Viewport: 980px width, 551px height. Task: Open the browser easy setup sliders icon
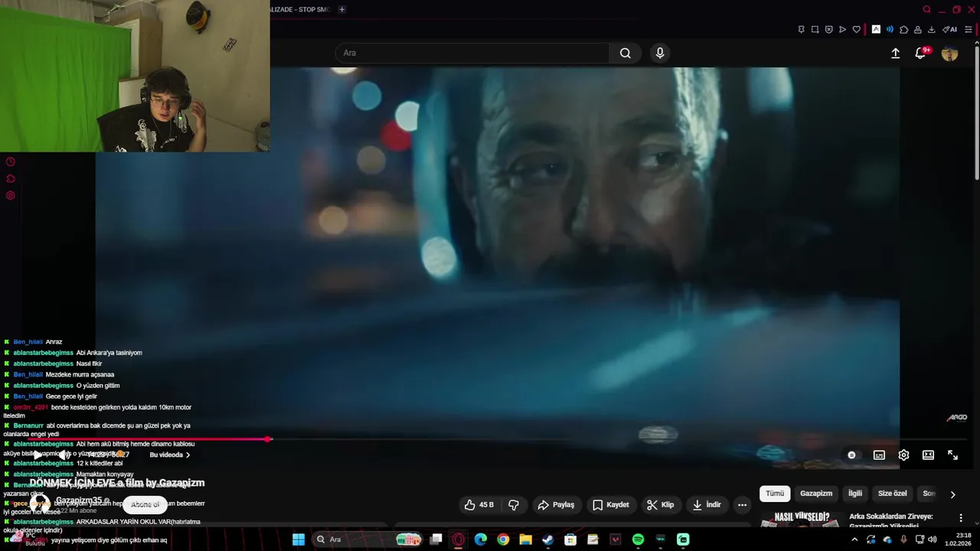tap(968, 30)
